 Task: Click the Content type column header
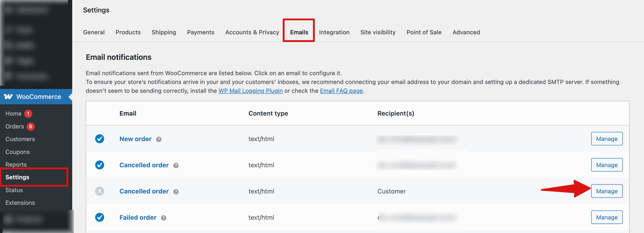point(268,113)
